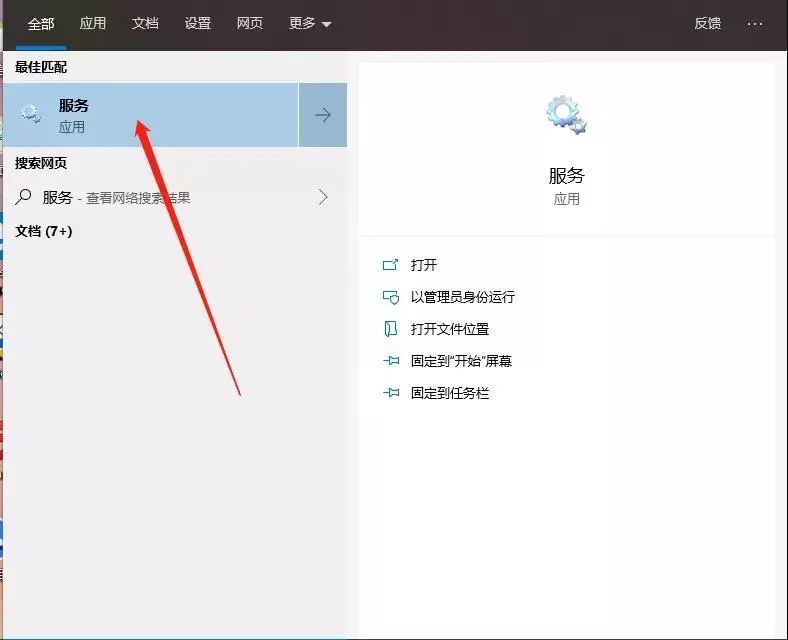Open the 更多 dropdown menu
This screenshot has width=788, height=640.
(310, 24)
